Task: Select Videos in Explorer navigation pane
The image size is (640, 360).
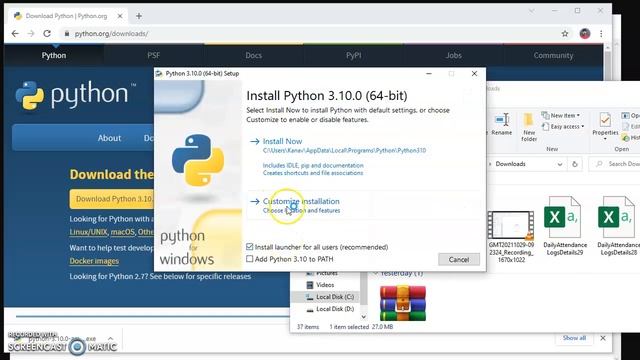Action: click(325, 285)
